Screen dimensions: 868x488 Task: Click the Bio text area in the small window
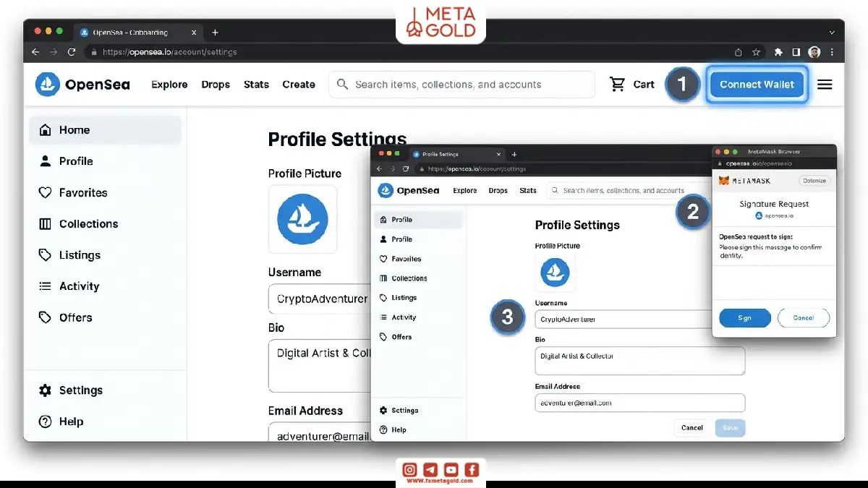tap(640, 361)
